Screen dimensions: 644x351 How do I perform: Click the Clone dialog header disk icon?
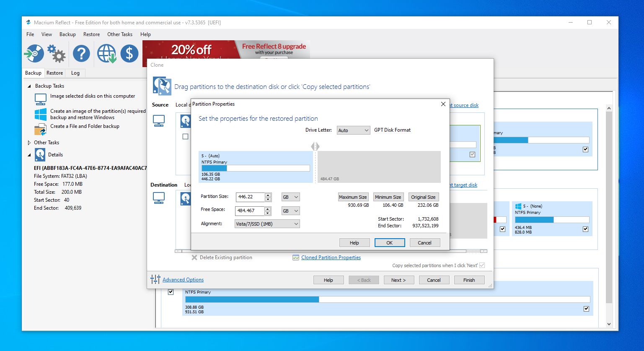pos(162,86)
